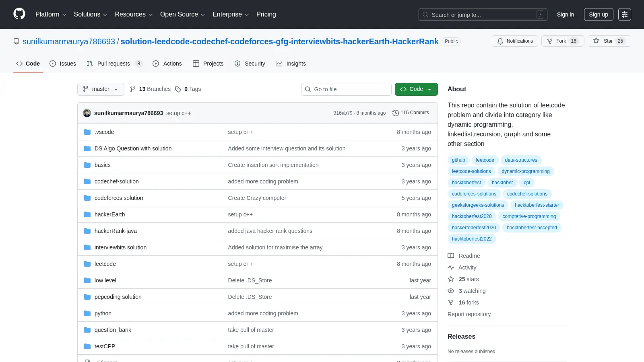Expand the Enterprise menu
Screen dimensions: 644x362
click(231, 14)
